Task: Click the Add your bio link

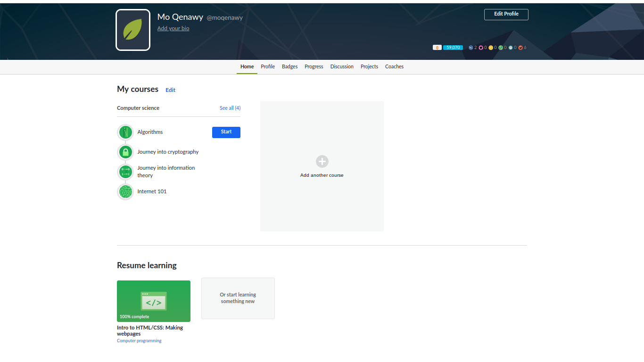Action: click(x=173, y=28)
